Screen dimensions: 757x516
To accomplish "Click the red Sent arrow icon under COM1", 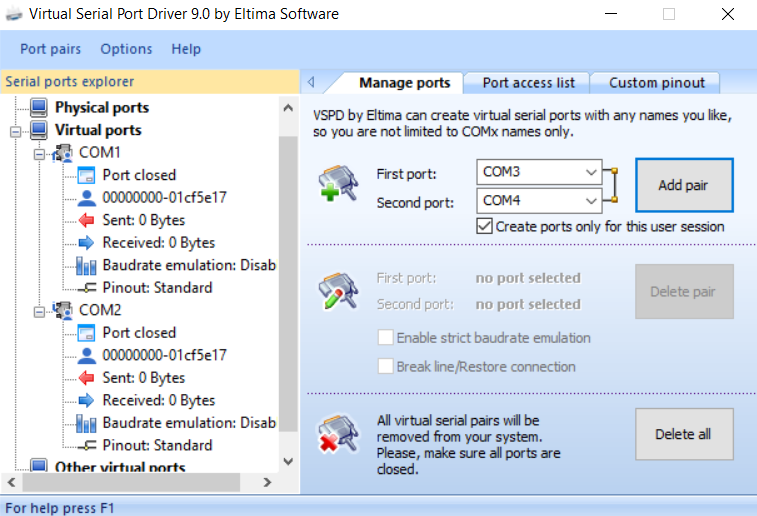I will coord(85,220).
